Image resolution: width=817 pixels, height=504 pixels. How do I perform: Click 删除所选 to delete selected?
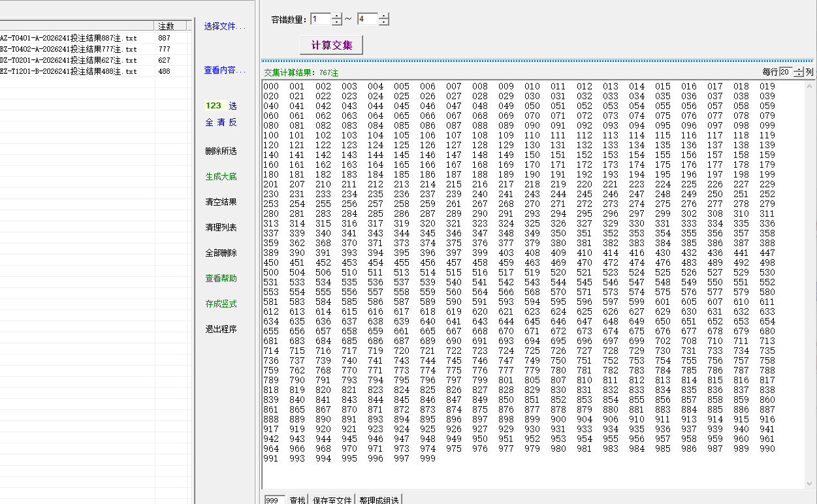(x=221, y=151)
